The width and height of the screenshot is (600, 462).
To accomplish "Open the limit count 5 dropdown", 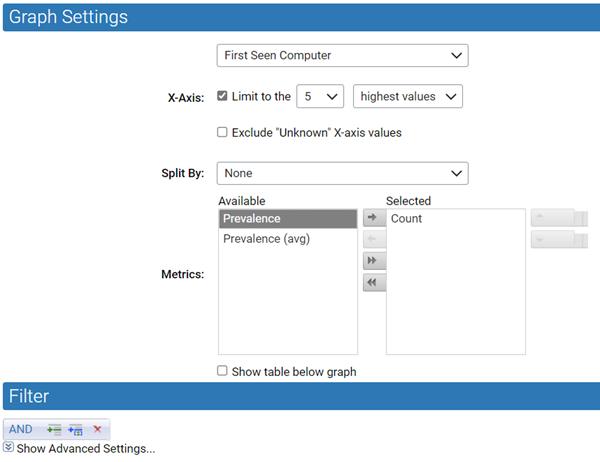I will 320,96.
